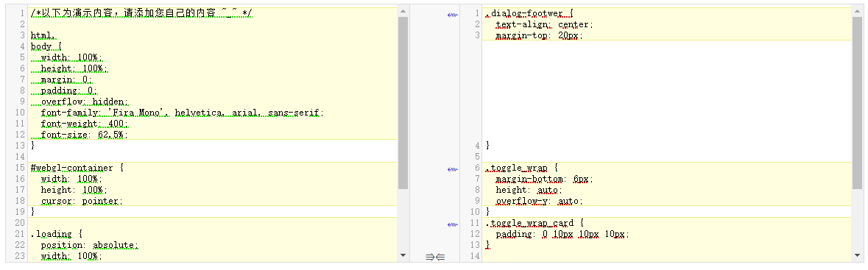
Task: Click the 'overflow-y: auto;' line
Action: (x=540, y=201)
